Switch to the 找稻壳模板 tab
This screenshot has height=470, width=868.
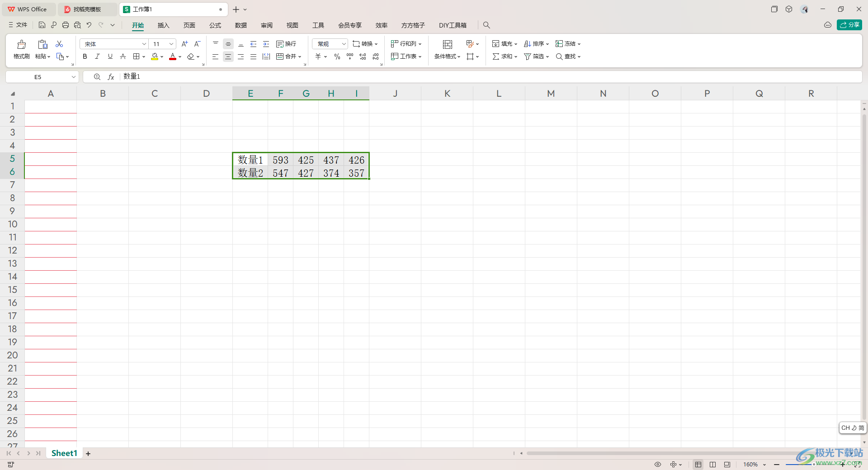pyautogui.click(x=87, y=9)
